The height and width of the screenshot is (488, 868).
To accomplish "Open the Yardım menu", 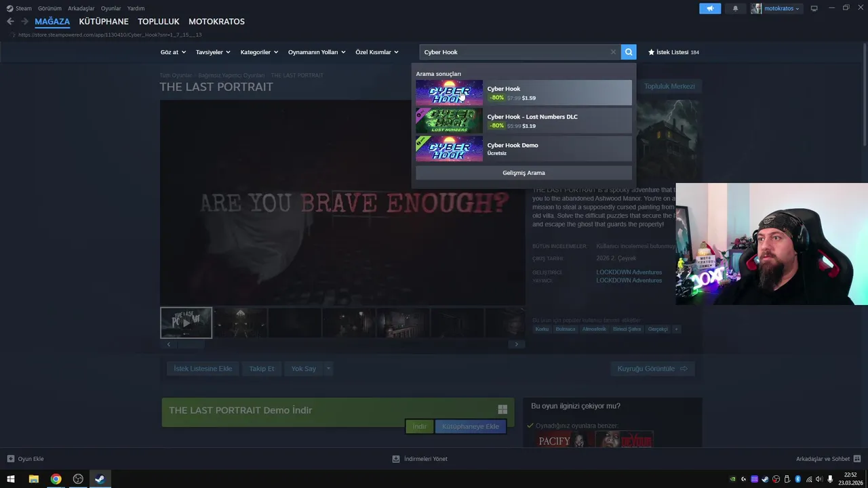I will point(136,8).
